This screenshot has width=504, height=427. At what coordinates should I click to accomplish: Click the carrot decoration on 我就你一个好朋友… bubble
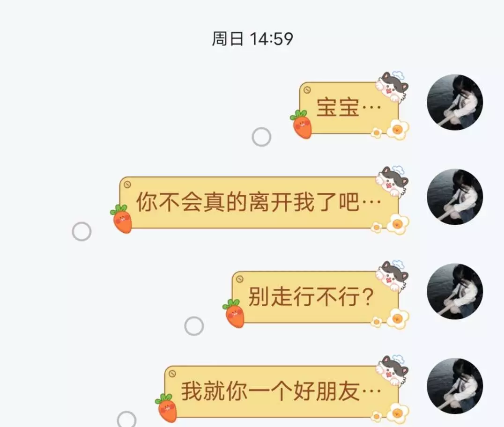pos(166,408)
